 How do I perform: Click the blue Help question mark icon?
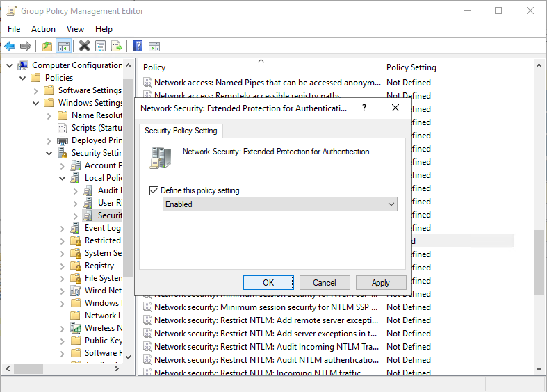138,46
